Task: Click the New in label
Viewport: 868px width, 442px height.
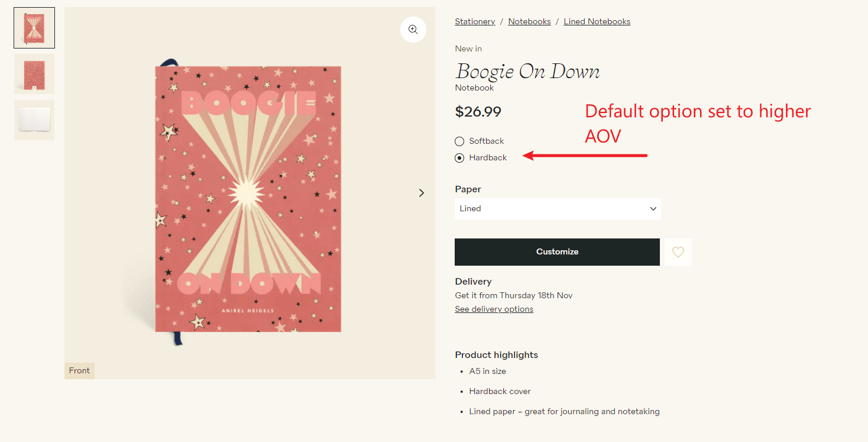Action: (468, 49)
